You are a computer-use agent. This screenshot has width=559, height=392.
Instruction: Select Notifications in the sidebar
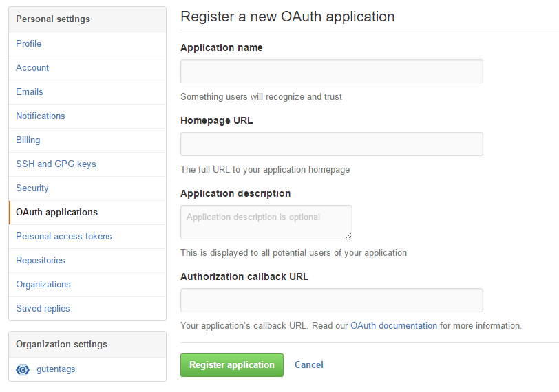[41, 116]
